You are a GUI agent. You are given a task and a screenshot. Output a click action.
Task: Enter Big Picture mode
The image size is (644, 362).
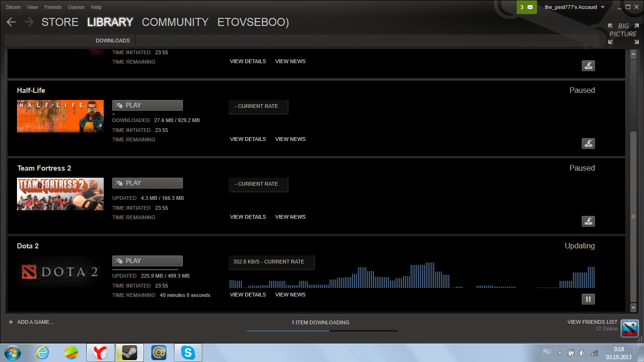(623, 33)
